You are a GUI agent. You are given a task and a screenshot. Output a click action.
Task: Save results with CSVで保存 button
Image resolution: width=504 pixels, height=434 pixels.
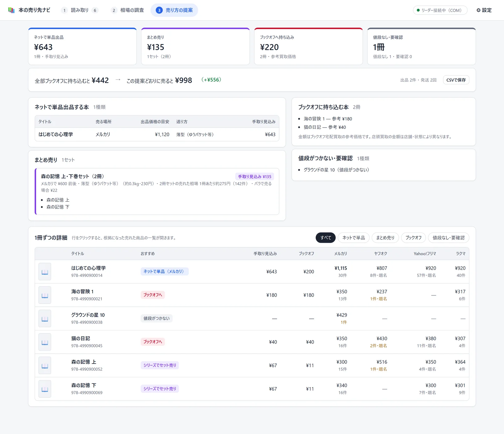pos(456,80)
